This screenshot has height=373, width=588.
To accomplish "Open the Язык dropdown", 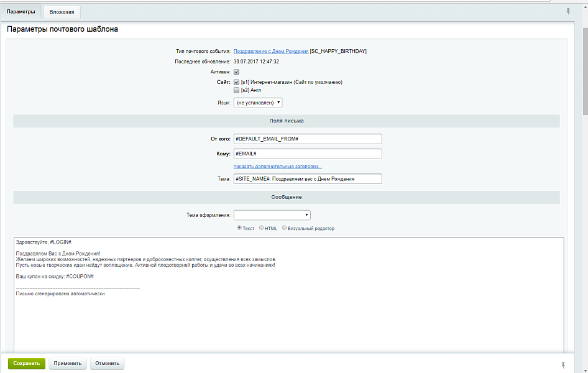I will coord(258,103).
